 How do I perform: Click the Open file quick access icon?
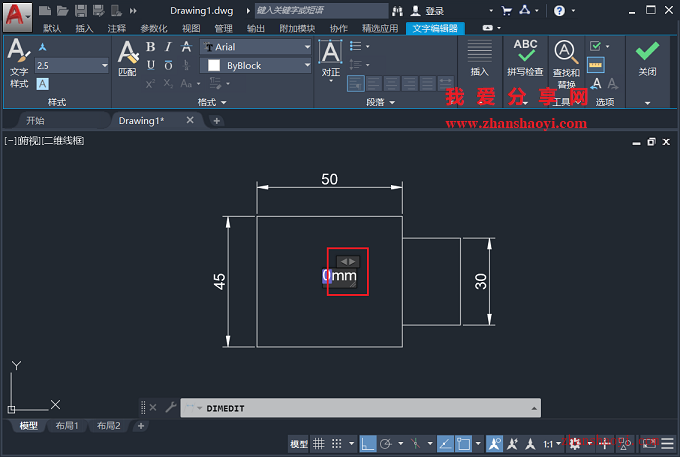click(x=63, y=10)
